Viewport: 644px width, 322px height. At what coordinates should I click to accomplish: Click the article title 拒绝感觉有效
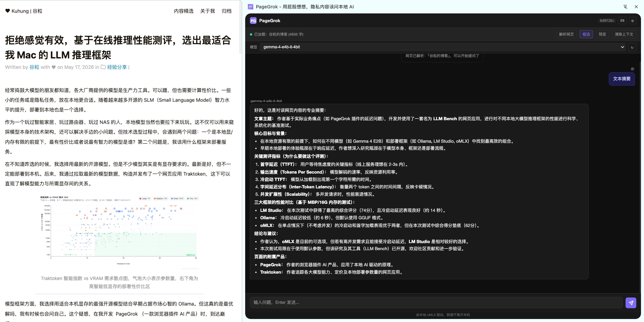pyautogui.click(x=118, y=47)
